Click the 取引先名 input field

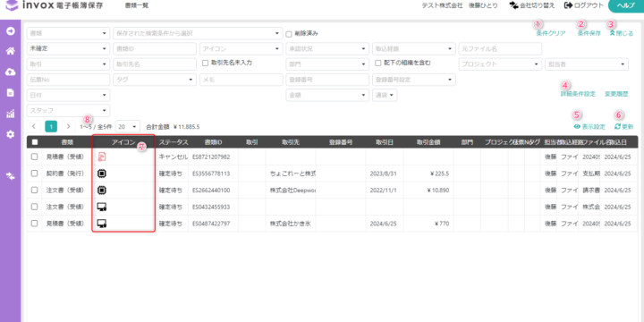tap(155, 64)
